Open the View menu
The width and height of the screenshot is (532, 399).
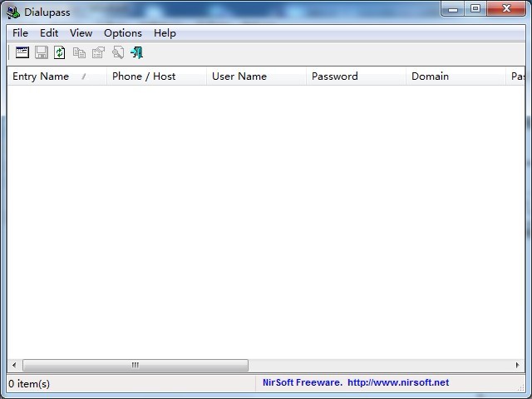[81, 33]
